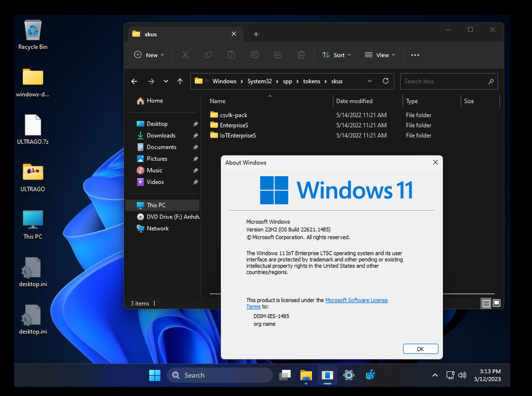Expand chevron after System32 in path

coord(277,81)
